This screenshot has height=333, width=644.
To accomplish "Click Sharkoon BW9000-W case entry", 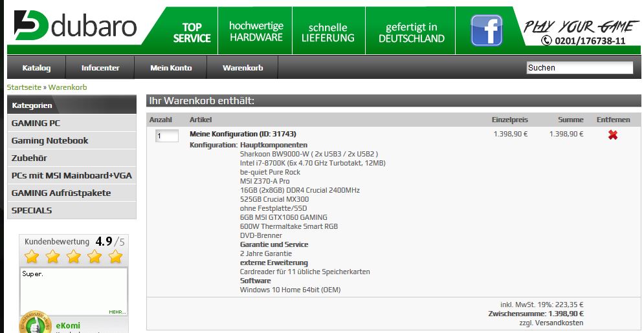I will [x=309, y=154].
